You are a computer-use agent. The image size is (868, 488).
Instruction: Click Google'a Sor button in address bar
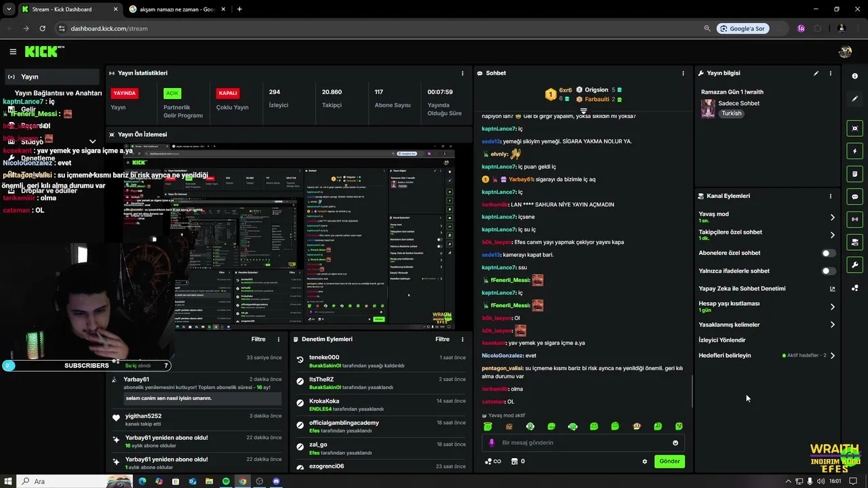point(743,28)
